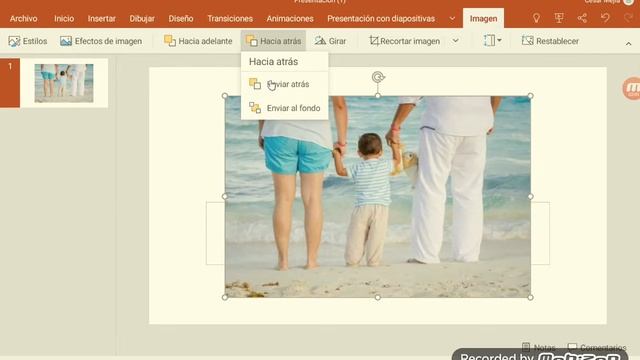Open the Estilos picture styles
This screenshot has height=360, width=640.
28,41
